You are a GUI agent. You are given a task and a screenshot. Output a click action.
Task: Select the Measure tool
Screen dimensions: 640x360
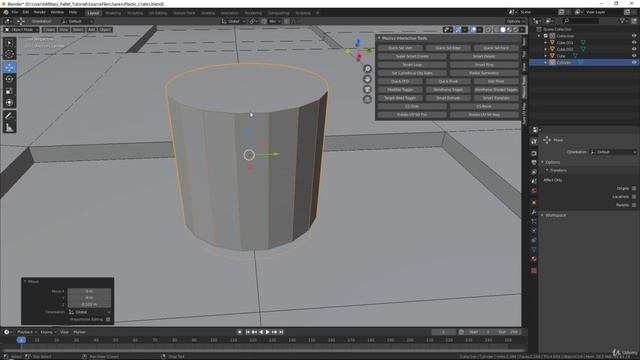click(9, 128)
